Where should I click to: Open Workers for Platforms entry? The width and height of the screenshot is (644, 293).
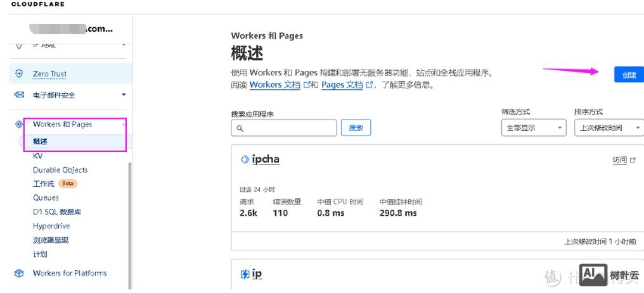tap(70, 273)
